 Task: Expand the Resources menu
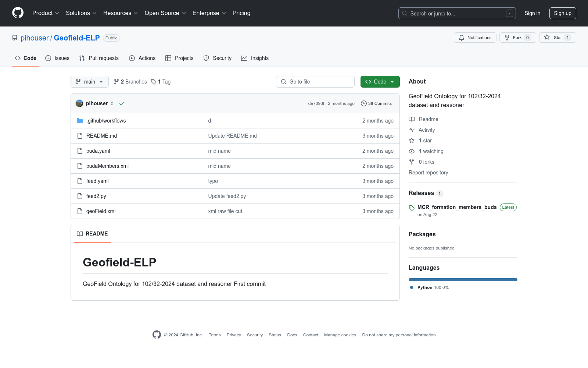coord(121,13)
